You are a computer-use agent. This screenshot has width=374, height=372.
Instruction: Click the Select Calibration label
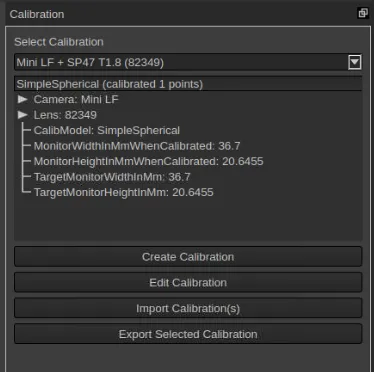point(59,42)
